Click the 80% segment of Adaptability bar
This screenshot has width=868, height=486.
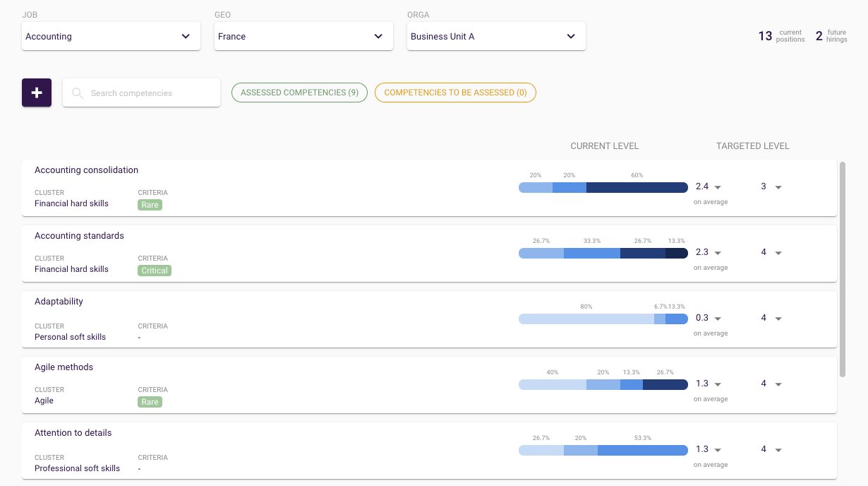pos(586,319)
